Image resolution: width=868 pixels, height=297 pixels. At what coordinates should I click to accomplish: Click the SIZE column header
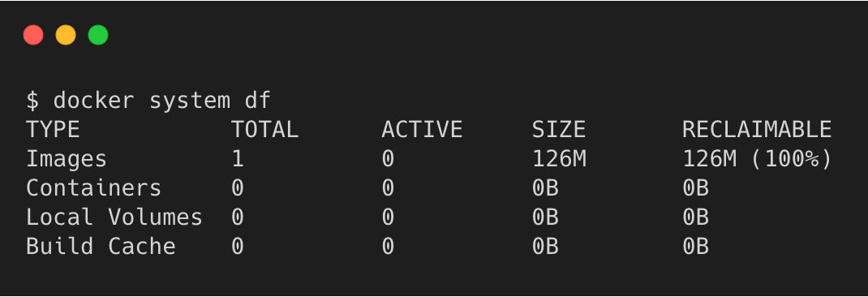[x=559, y=130]
